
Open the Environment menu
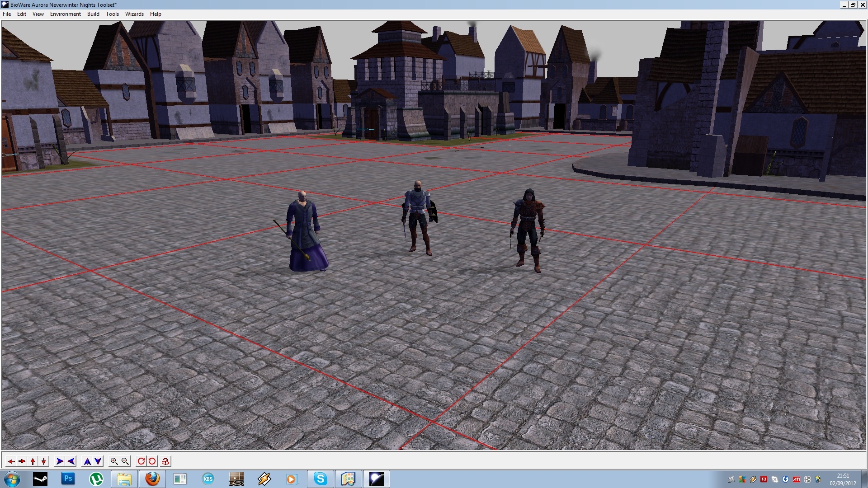pyautogui.click(x=65, y=14)
